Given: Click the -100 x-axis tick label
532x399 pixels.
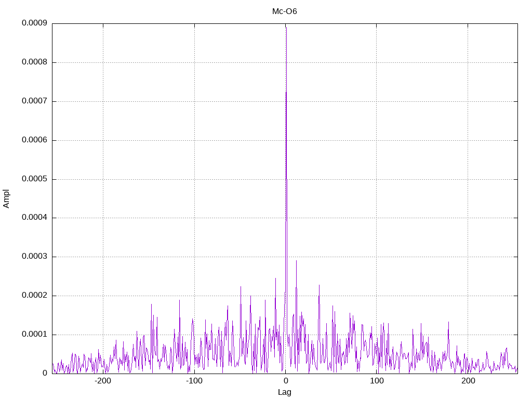Looking at the screenshot, I should click(194, 381).
